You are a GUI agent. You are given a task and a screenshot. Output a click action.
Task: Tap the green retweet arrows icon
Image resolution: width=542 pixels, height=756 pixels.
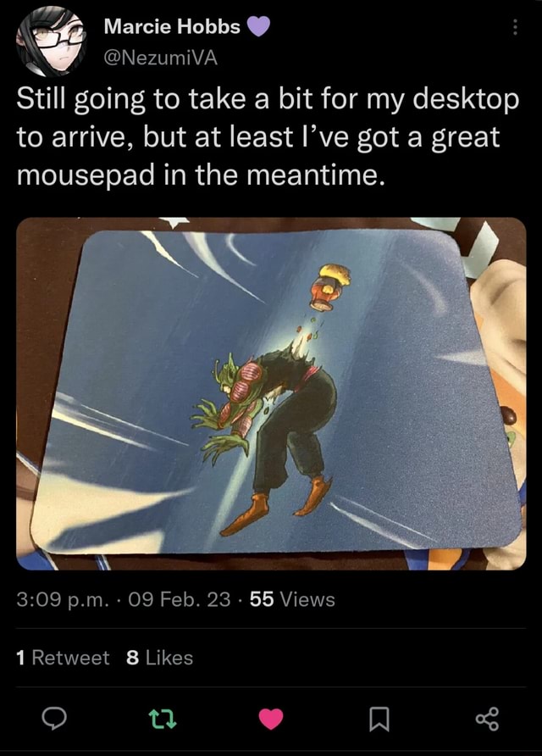pyautogui.click(x=163, y=719)
